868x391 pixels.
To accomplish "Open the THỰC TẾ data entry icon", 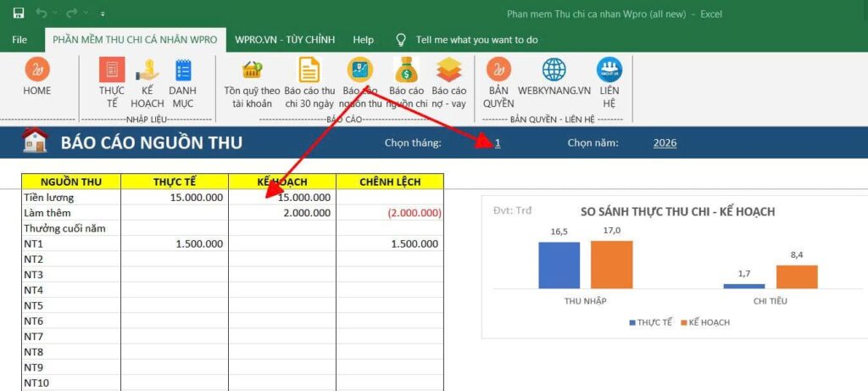I will click(112, 70).
